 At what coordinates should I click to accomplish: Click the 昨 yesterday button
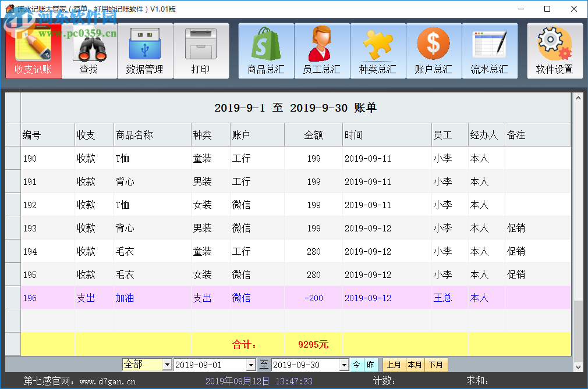pyautogui.click(x=370, y=365)
